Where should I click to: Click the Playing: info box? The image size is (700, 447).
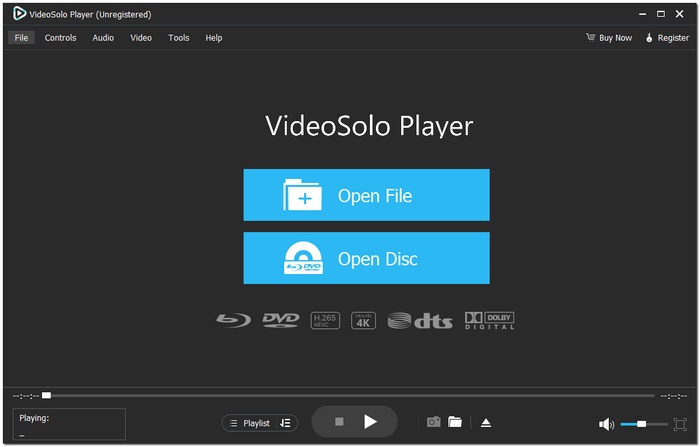[x=69, y=424]
